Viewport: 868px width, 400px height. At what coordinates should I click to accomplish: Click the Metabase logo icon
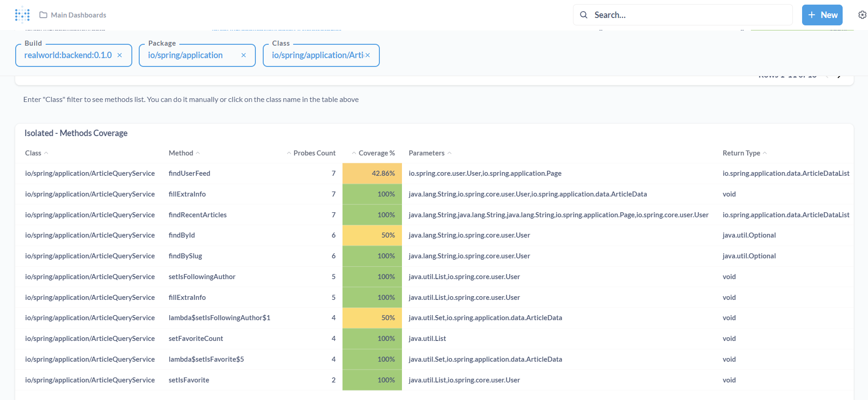click(22, 15)
